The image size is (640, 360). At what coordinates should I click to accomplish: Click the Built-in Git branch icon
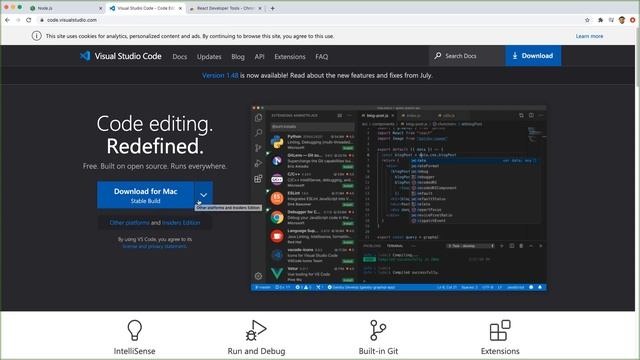click(378, 330)
